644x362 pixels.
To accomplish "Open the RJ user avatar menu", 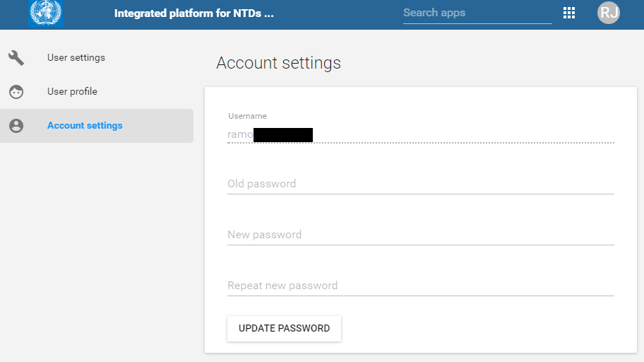I will coord(608,13).
